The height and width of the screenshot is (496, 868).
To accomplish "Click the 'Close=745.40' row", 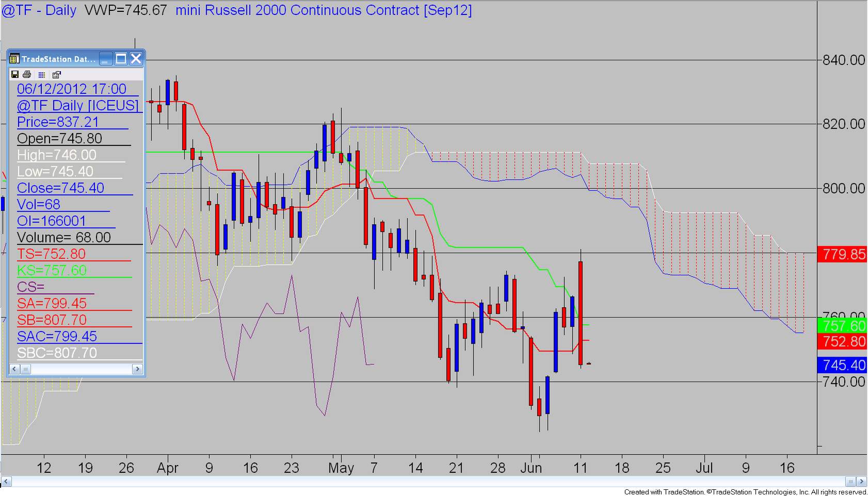I will coord(60,188).
